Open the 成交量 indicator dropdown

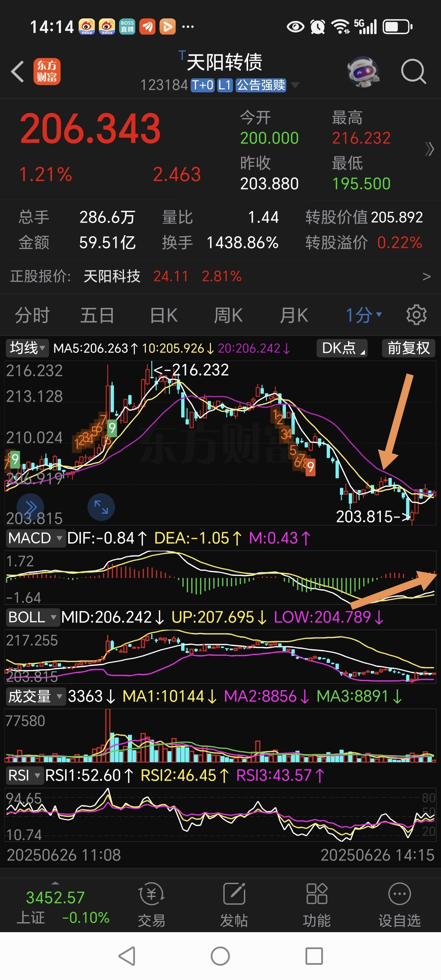point(36,696)
